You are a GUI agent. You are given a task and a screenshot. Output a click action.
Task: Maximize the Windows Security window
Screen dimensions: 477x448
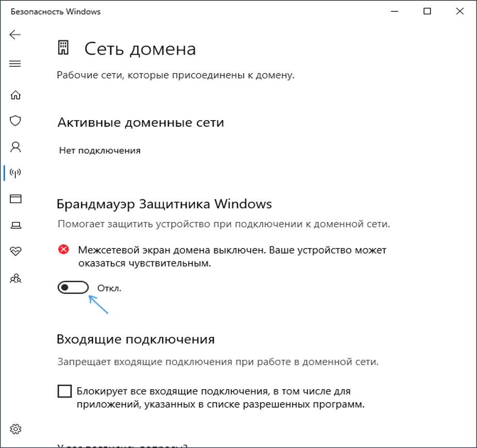click(x=427, y=11)
